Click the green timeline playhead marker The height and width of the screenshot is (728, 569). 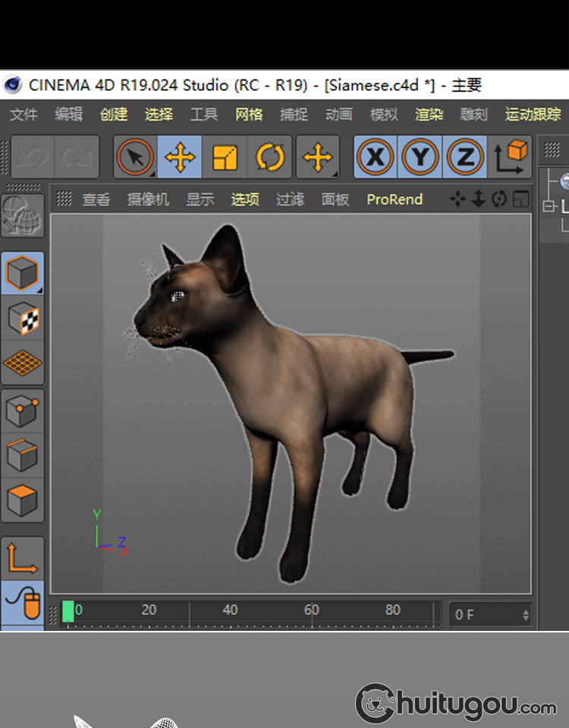(68, 611)
